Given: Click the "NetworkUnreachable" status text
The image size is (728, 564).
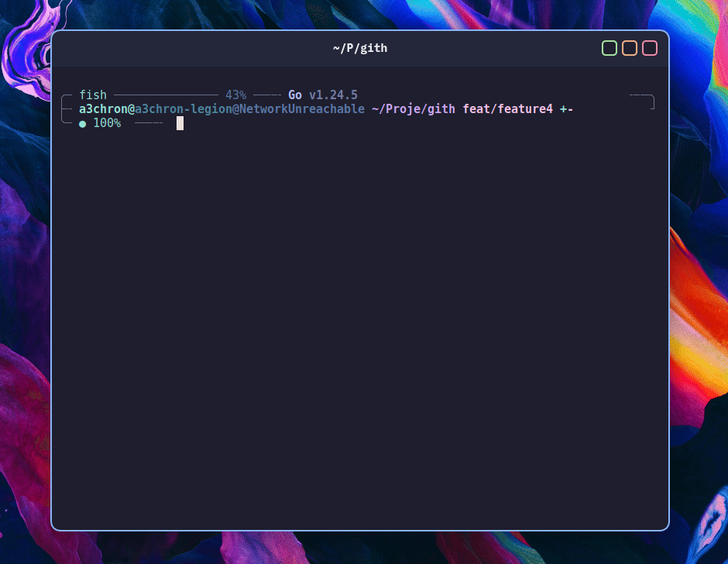Looking at the screenshot, I should click(x=301, y=109).
